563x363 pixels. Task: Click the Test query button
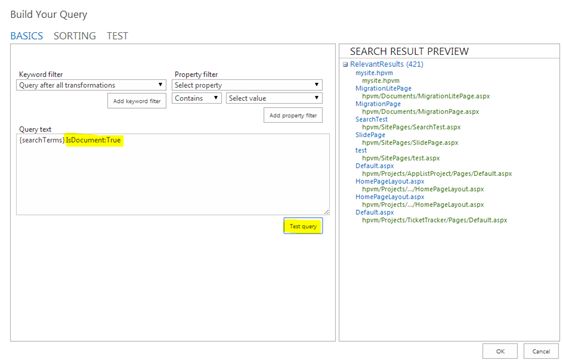pos(303,226)
